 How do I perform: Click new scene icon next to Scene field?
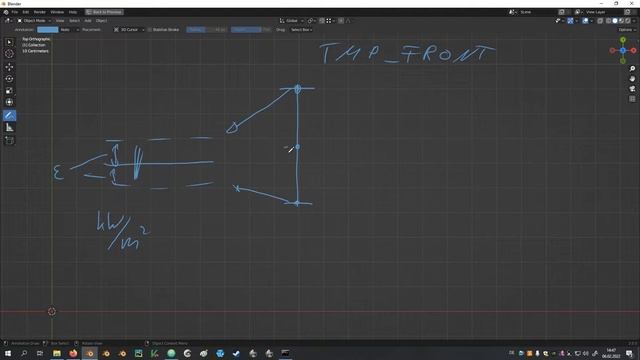[562, 12]
